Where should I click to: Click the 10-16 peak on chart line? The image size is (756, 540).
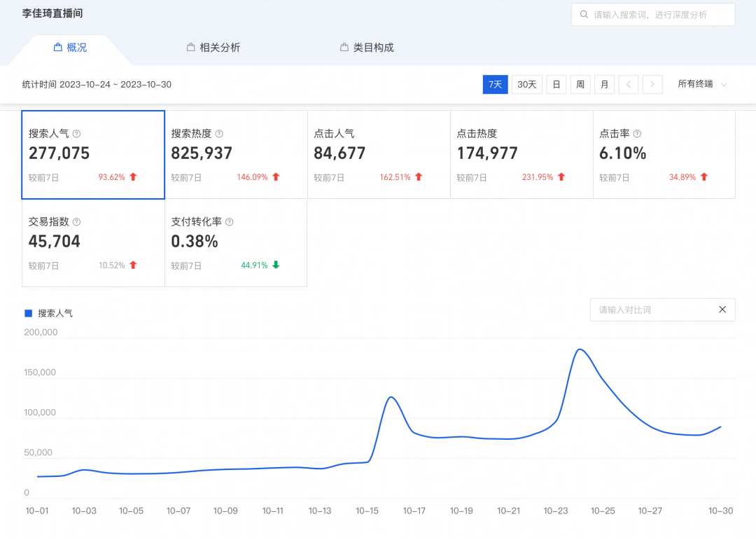pos(391,397)
